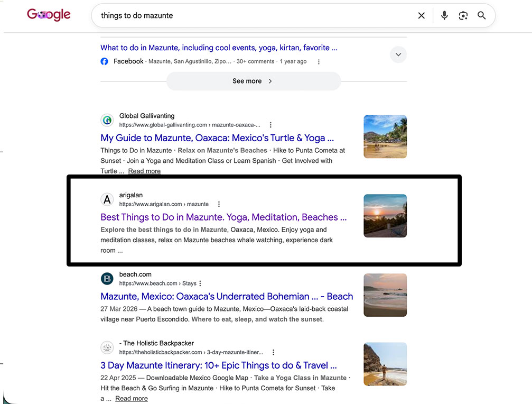The height and width of the screenshot is (404, 532).
Task: Open Best Things to Do in Mazunte result
Action: point(223,217)
